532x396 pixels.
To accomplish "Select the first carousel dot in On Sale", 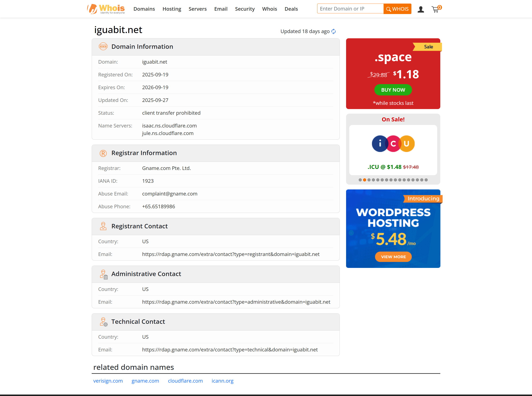I will pyautogui.click(x=360, y=180).
